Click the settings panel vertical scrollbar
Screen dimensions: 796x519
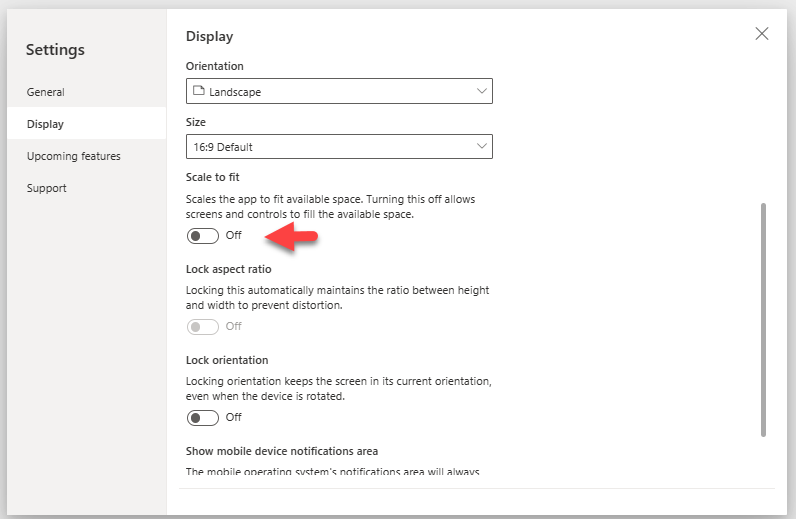[763, 319]
